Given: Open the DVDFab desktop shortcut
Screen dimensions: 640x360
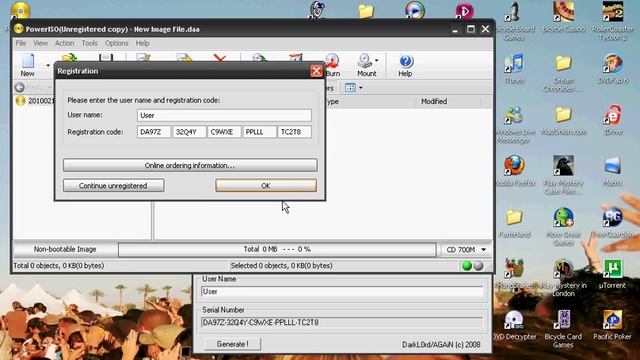Looking at the screenshot, I should [x=612, y=69].
